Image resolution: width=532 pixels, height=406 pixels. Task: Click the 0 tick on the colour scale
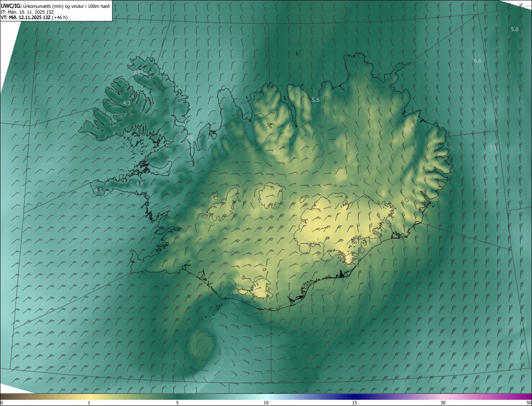(2, 403)
